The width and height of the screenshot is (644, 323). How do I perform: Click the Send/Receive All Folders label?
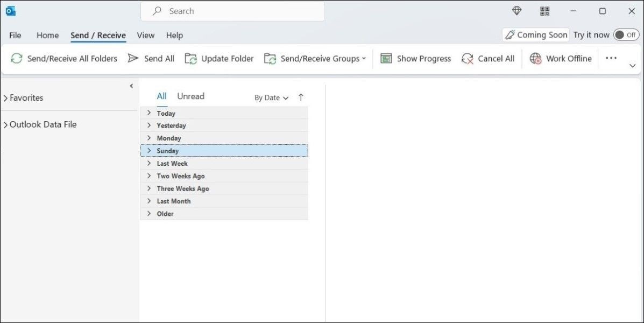tap(72, 59)
